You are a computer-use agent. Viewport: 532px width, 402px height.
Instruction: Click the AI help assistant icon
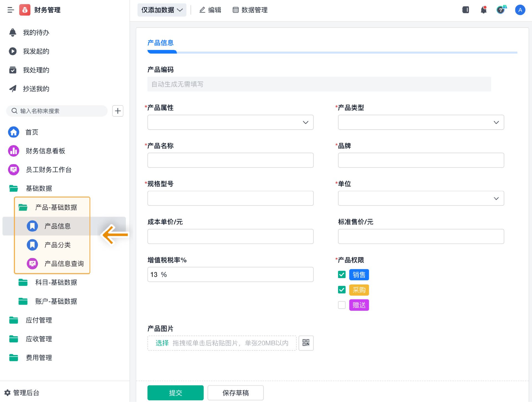[501, 10]
